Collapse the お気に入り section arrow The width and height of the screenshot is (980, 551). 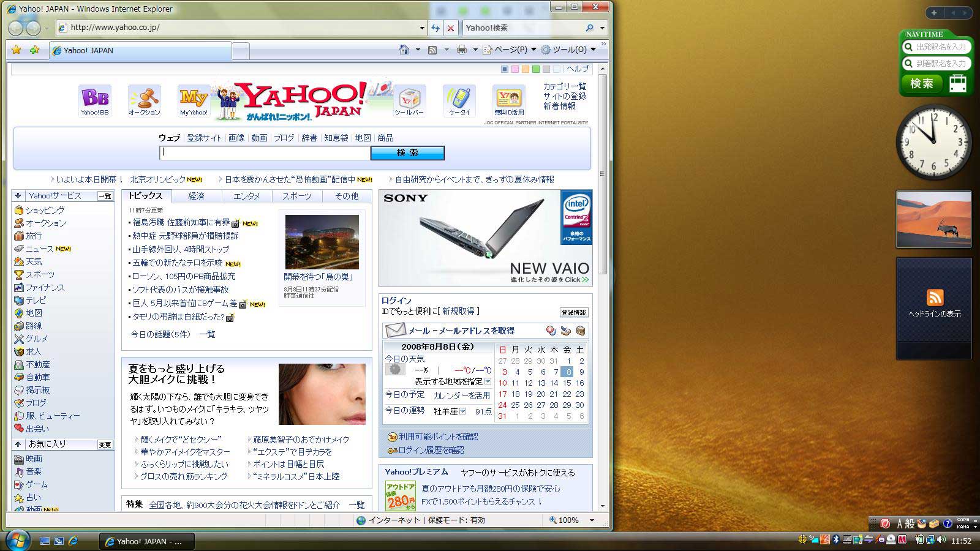coord(18,444)
